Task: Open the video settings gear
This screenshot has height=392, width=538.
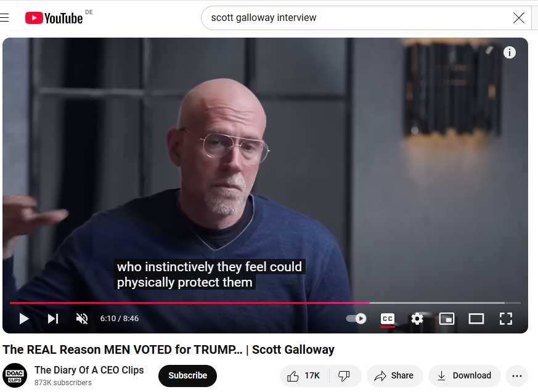Action: [x=417, y=319]
